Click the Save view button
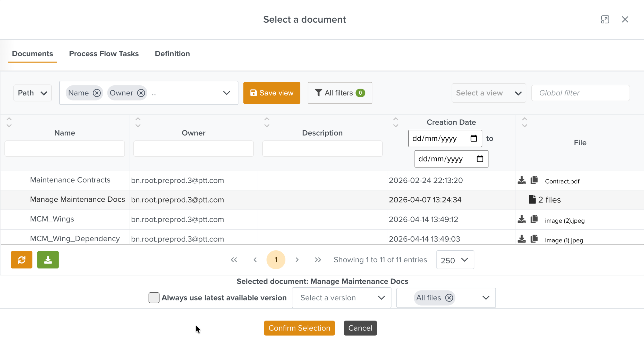This screenshot has width=644, height=346. coord(272,93)
